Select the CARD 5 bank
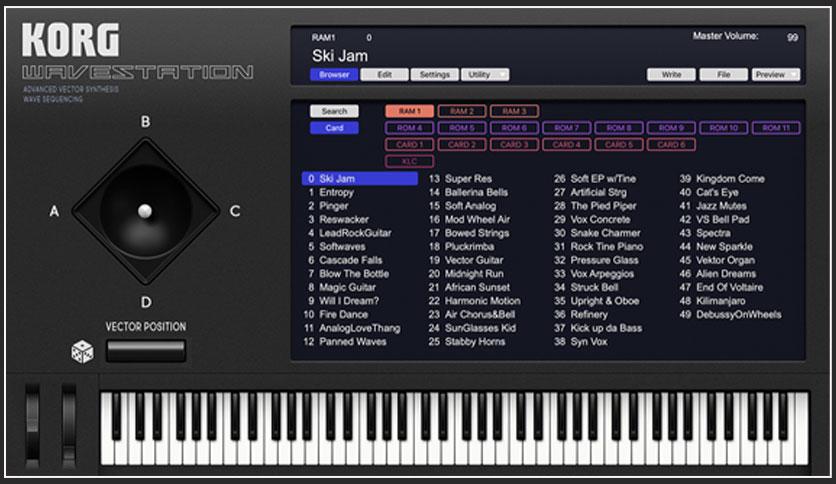The width and height of the screenshot is (836, 484). [618, 144]
